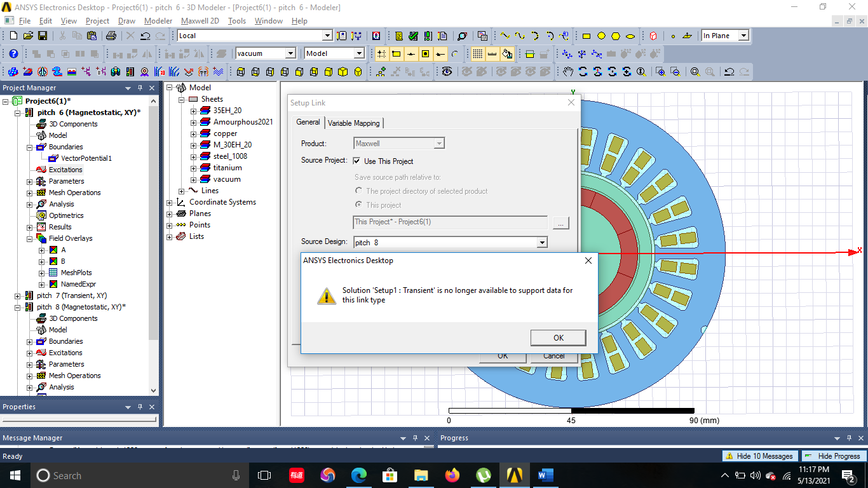Open the Local coordinate system dropdown

[327, 36]
